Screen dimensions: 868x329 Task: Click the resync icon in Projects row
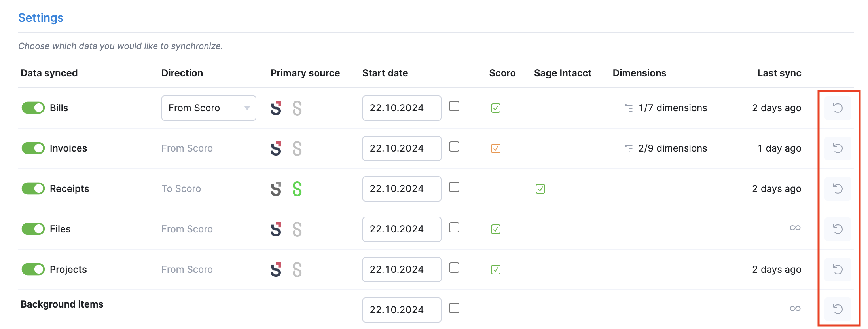coord(838,270)
